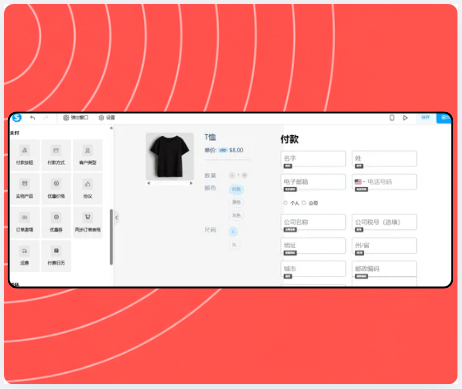The image size is (462, 389).
Task: Click the 电子邮箱 email field
Action: (313, 182)
